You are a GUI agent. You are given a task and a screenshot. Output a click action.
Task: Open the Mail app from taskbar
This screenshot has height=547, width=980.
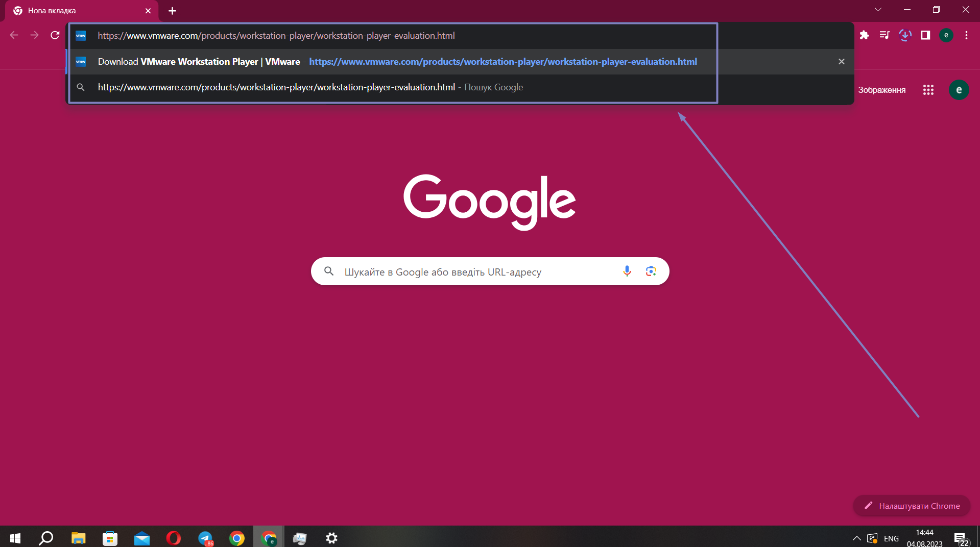pyautogui.click(x=141, y=538)
